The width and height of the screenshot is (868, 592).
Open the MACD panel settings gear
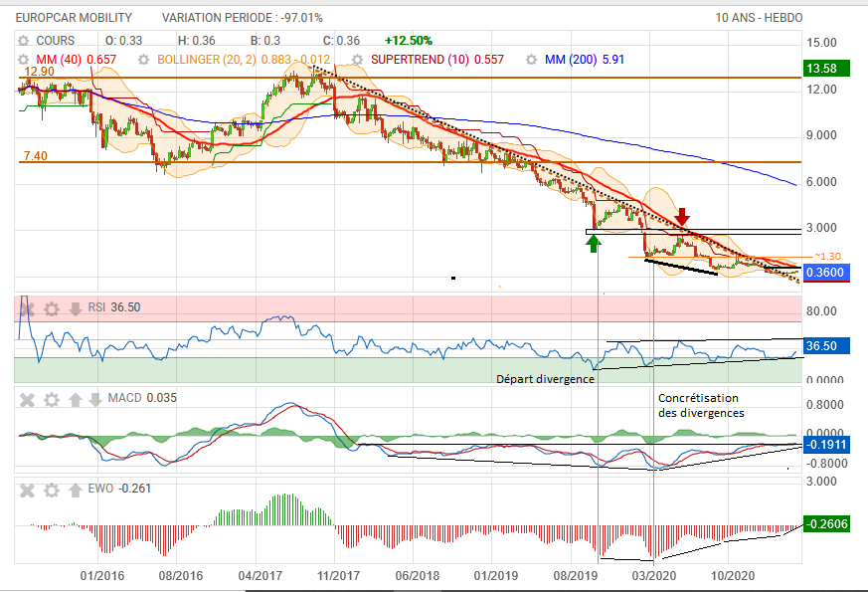pos(51,399)
